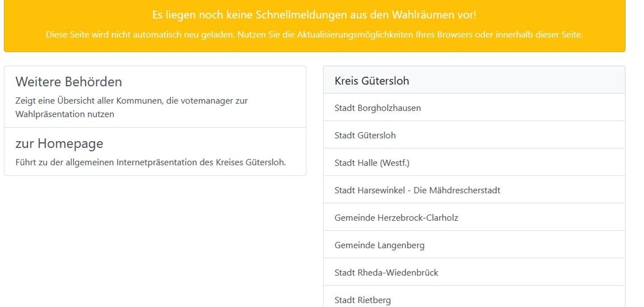Click the reload hint text in the banner

pyautogui.click(x=314, y=35)
